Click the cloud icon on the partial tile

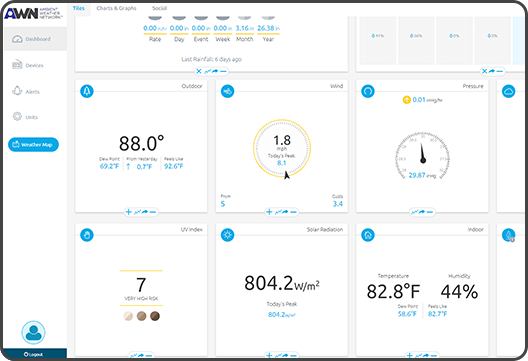point(508,91)
